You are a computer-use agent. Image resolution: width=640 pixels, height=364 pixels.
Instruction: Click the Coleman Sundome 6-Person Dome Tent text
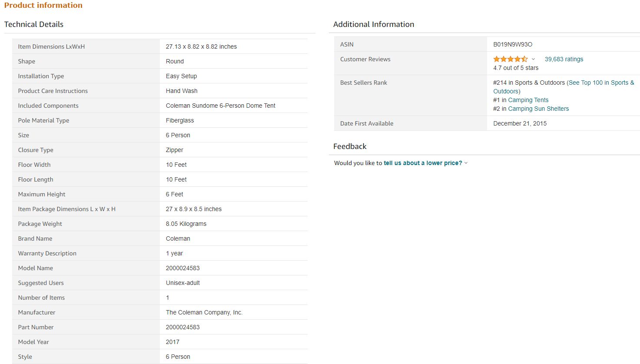(x=220, y=106)
